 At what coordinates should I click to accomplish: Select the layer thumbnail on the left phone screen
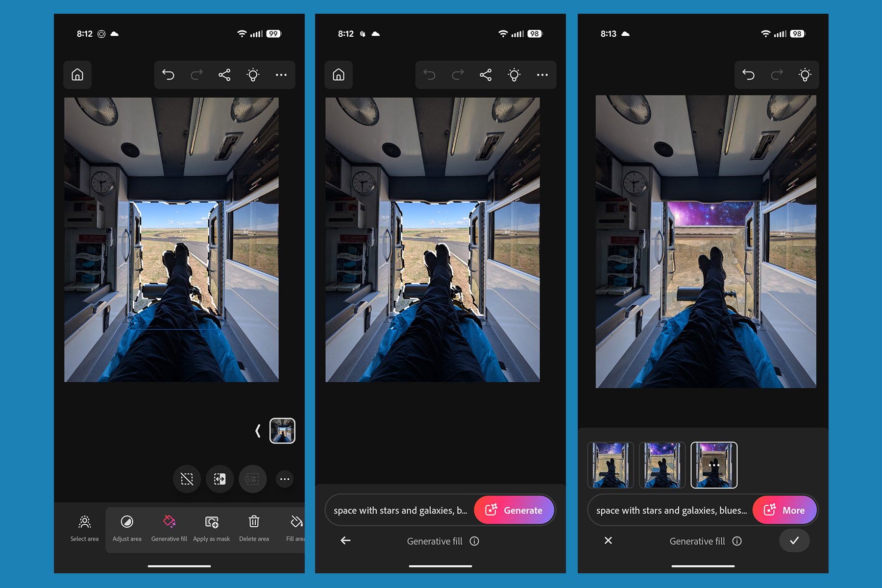[x=282, y=431]
